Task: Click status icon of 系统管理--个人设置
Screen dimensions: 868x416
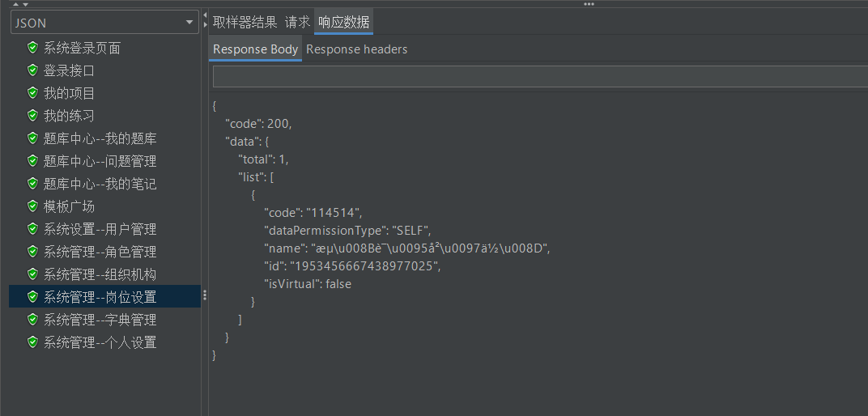Action: click(x=32, y=342)
